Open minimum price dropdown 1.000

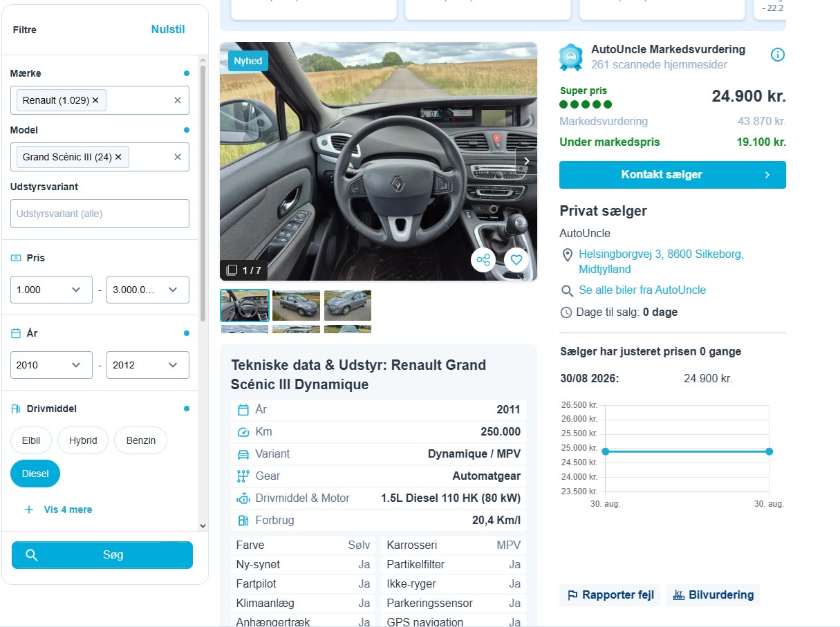[x=51, y=290]
